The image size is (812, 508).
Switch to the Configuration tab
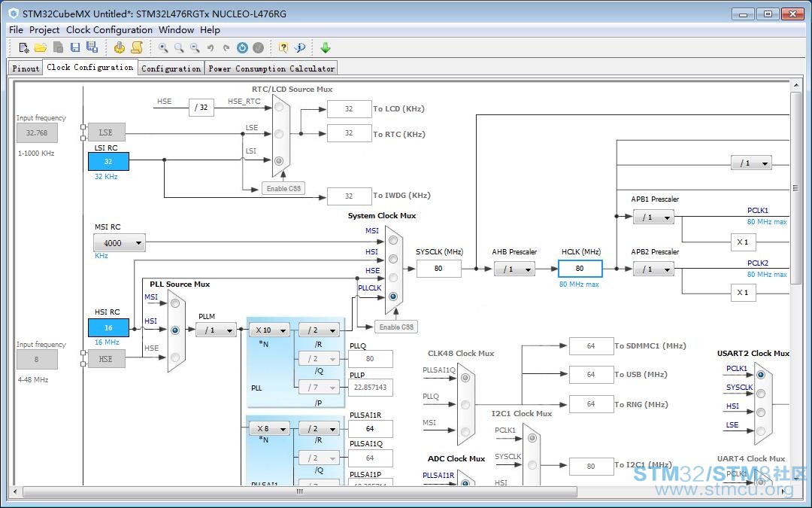171,68
